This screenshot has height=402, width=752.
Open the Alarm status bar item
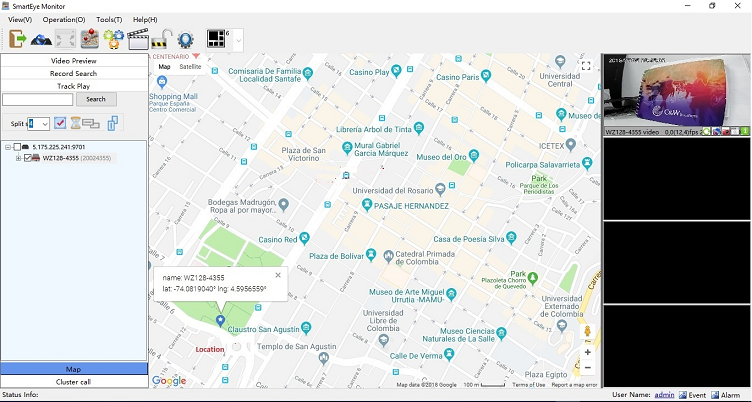tap(726, 395)
